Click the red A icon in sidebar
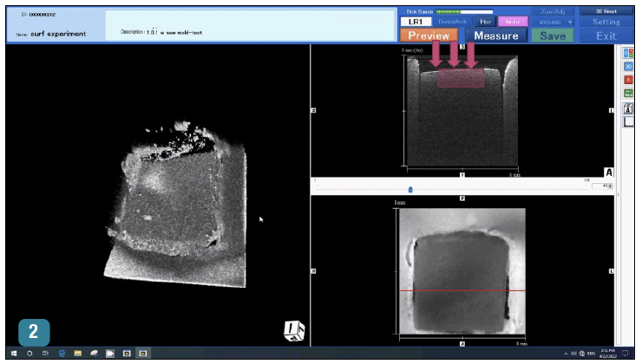The width and height of the screenshot is (642, 364). click(x=629, y=79)
